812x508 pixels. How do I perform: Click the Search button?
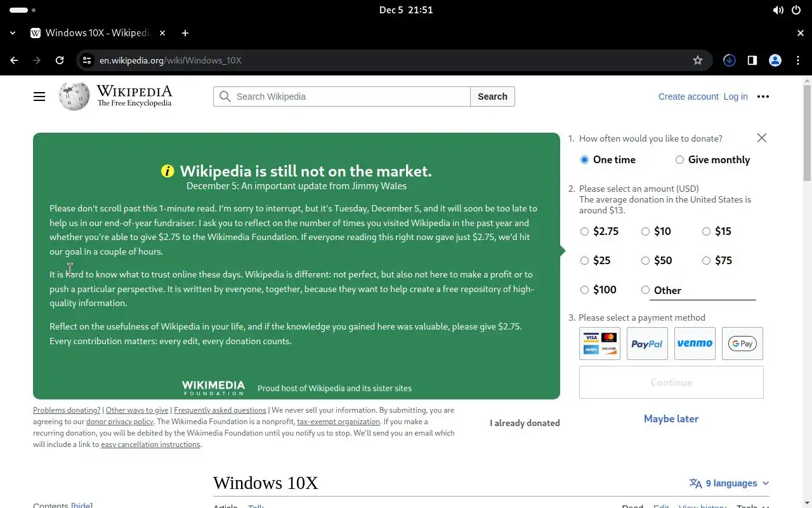coord(492,97)
